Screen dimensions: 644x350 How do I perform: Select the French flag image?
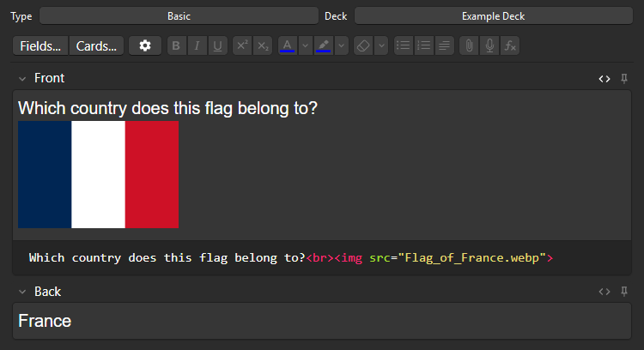[98, 174]
